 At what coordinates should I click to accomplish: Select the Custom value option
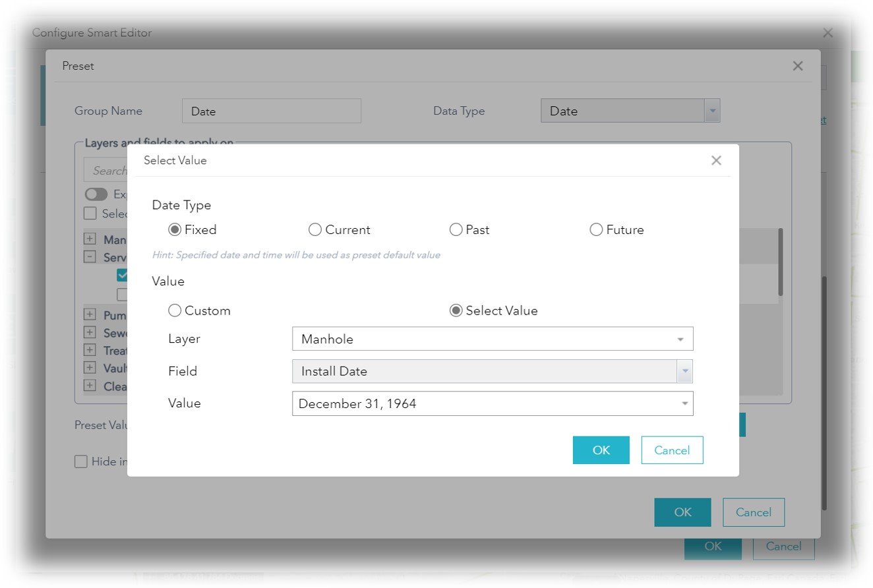[174, 310]
